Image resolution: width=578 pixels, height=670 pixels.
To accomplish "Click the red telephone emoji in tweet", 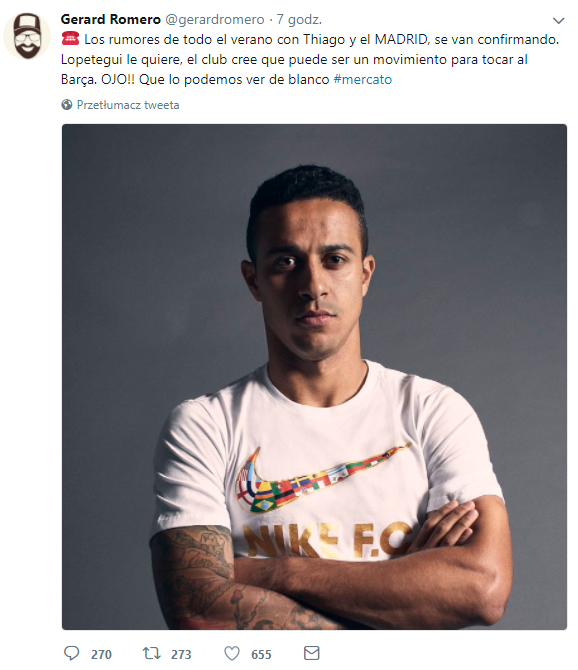I will 70,39.
